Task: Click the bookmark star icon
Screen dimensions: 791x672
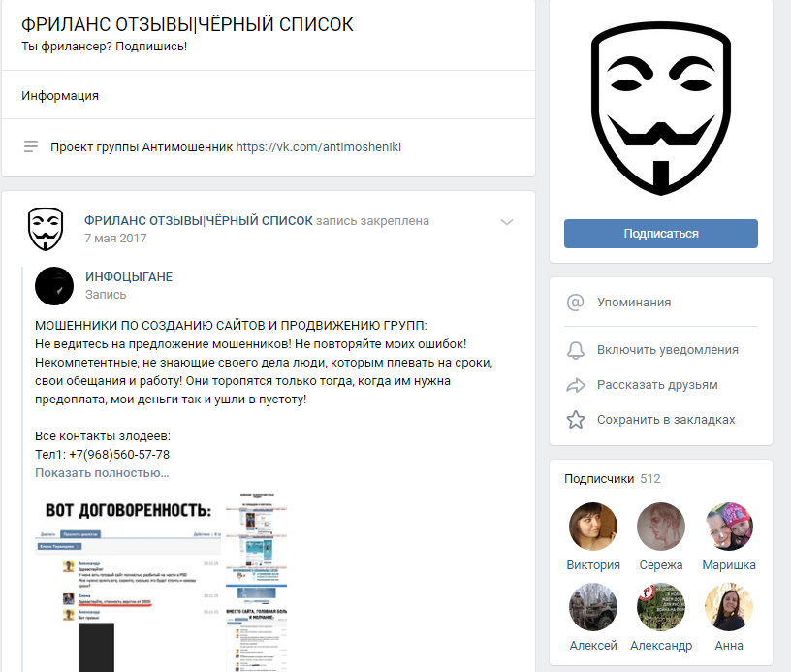Action: point(576,420)
